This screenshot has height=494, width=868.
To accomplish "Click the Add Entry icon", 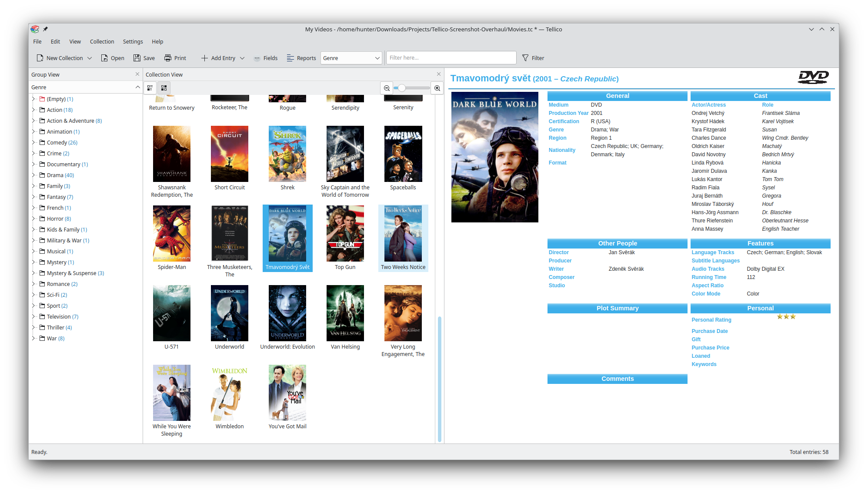I will [205, 58].
